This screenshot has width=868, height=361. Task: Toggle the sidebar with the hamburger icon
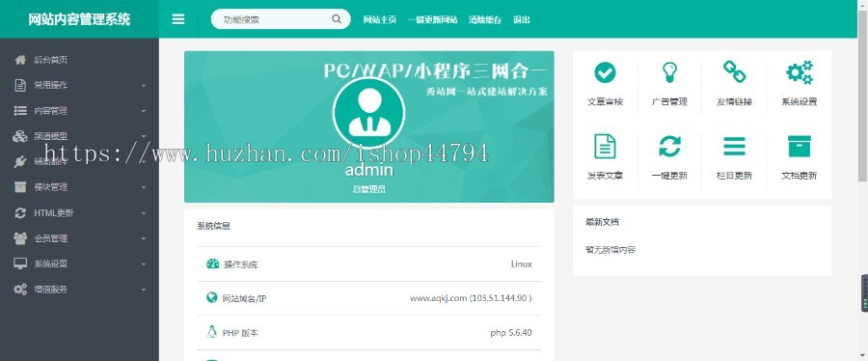point(178,19)
